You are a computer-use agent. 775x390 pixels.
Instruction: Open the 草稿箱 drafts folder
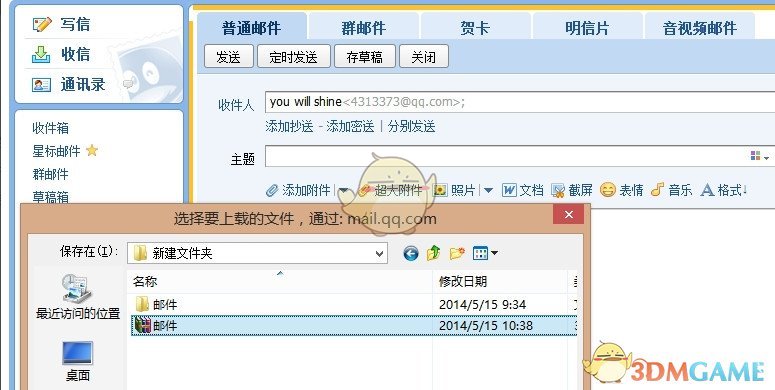50,197
